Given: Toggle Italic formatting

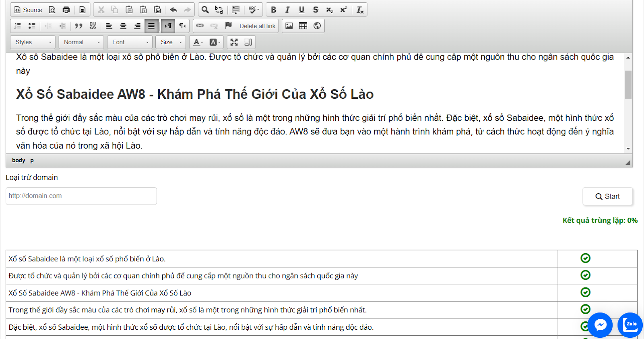Looking at the screenshot, I should click(x=287, y=10).
